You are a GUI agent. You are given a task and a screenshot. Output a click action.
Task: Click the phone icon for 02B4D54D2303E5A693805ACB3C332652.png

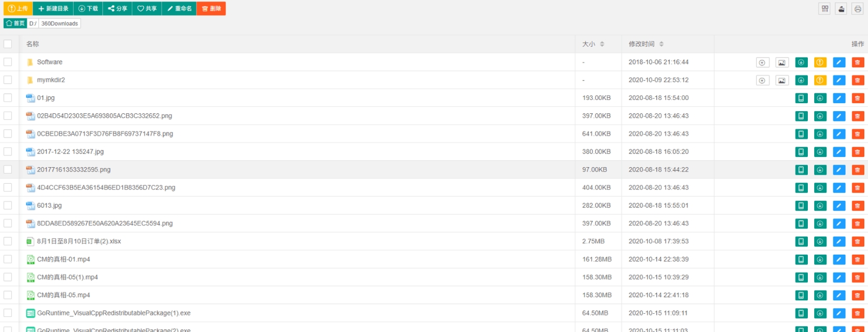click(x=801, y=116)
